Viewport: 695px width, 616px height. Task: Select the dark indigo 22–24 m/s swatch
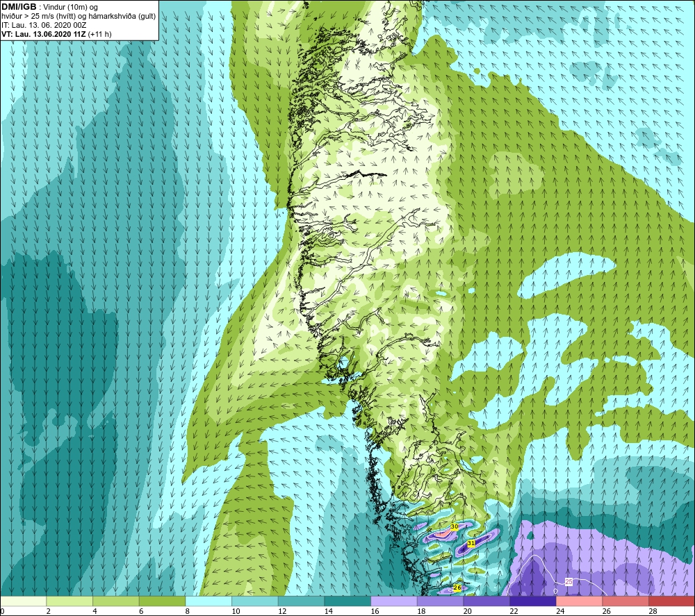[x=533, y=601]
